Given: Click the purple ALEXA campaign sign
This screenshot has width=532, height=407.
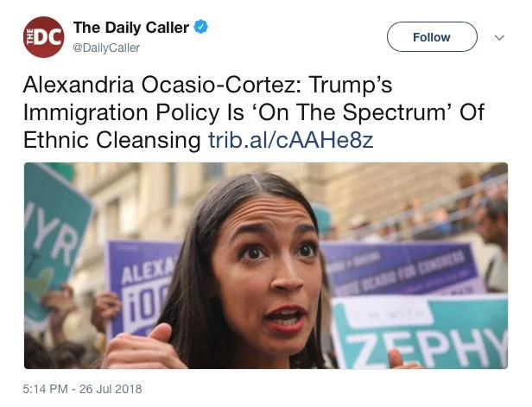Looking at the screenshot, I should (142, 289).
